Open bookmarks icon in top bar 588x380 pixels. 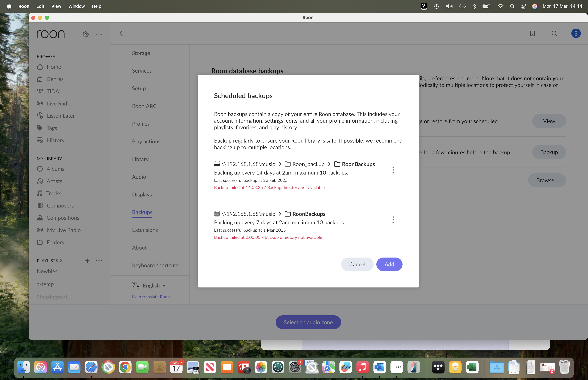[x=532, y=33]
